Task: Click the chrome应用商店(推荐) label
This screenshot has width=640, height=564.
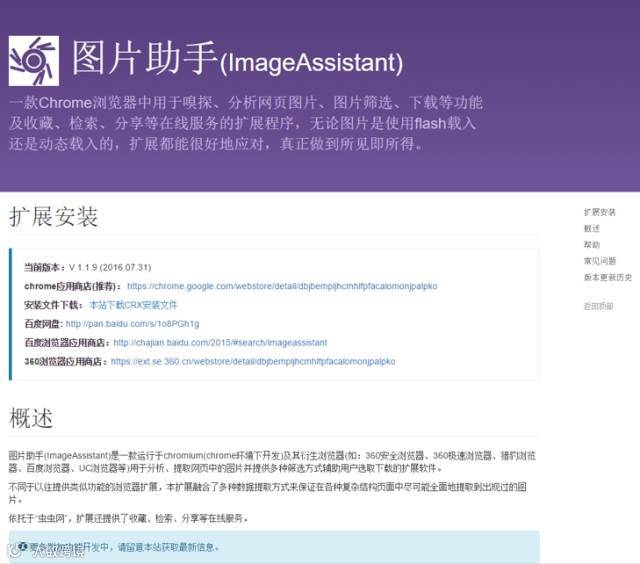Action: [72, 286]
